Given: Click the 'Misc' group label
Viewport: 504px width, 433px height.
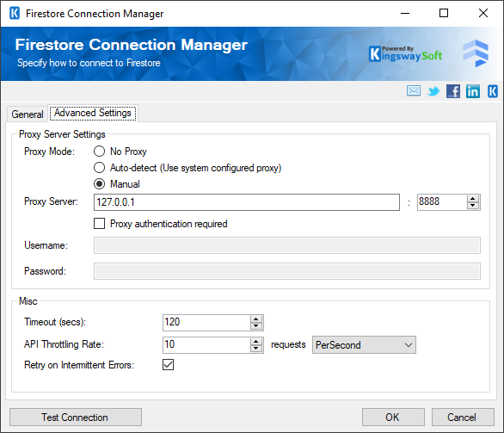Looking at the screenshot, I should (x=28, y=301).
